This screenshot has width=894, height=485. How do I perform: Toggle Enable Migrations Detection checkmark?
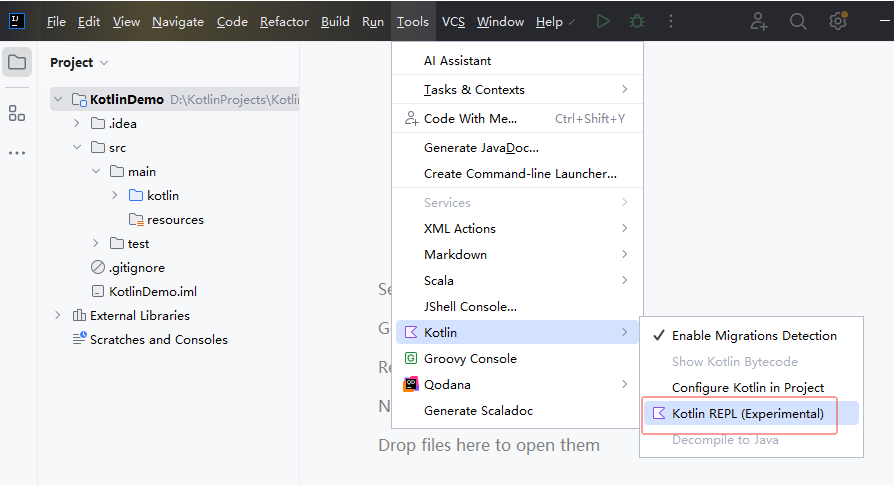tap(659, 336)
